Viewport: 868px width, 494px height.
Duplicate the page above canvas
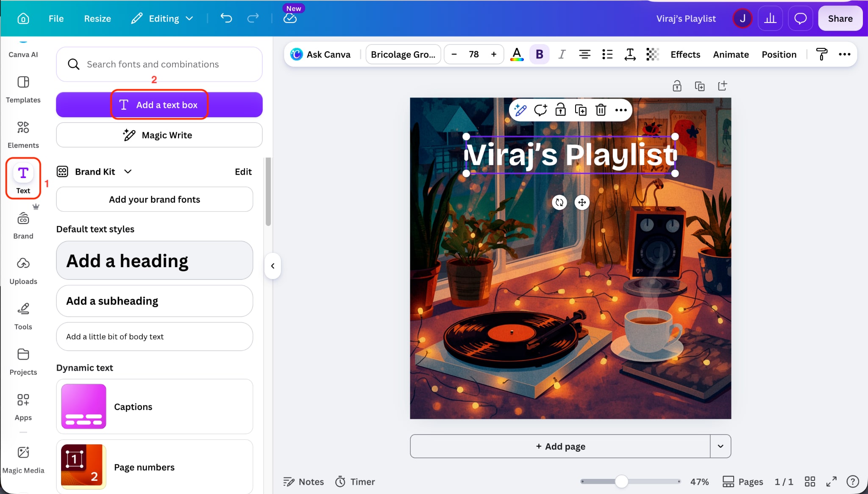[700, 86]
